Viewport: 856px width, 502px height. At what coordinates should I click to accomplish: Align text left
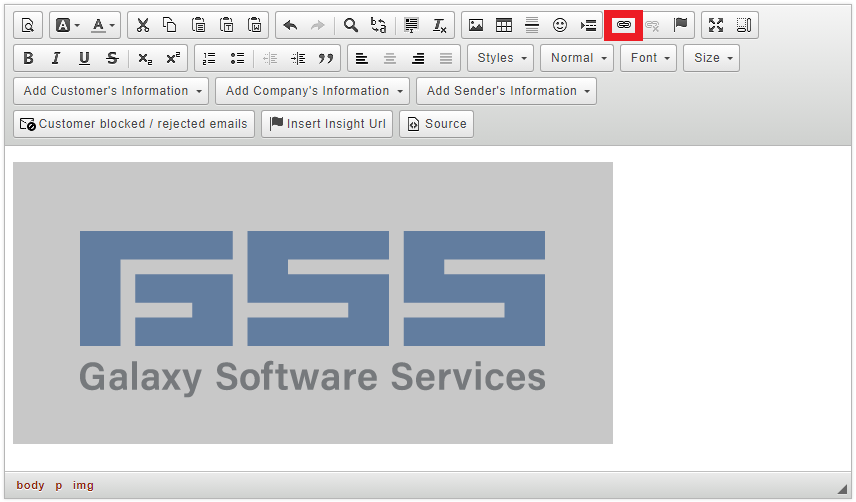[361, 58]
